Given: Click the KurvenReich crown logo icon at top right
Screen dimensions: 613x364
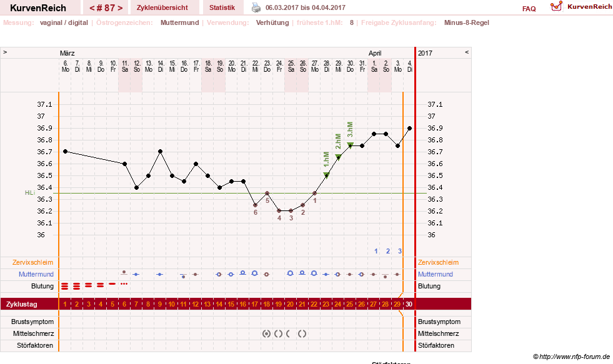Looking at the screenshot, I should pyautogui.click(x=556, y=6).
